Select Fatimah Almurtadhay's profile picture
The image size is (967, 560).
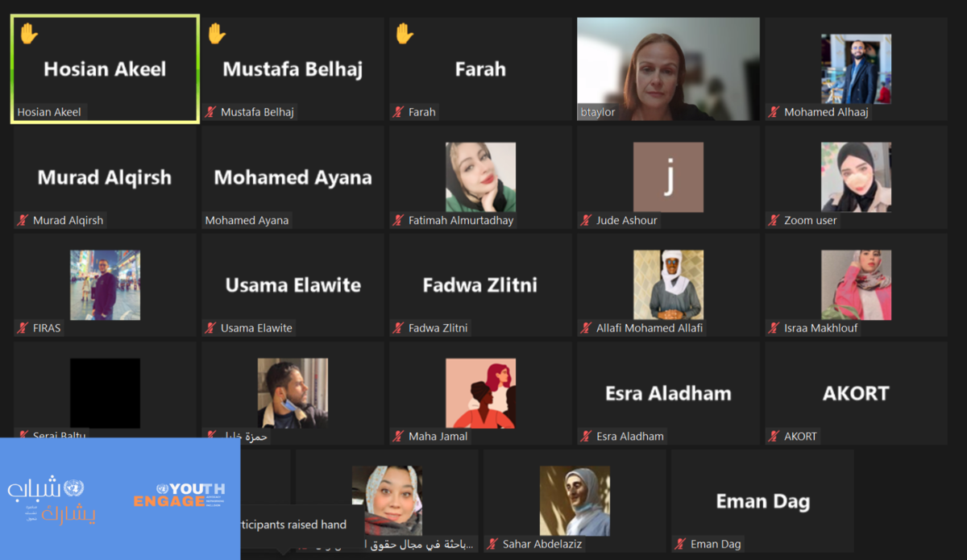click(480, 177)
